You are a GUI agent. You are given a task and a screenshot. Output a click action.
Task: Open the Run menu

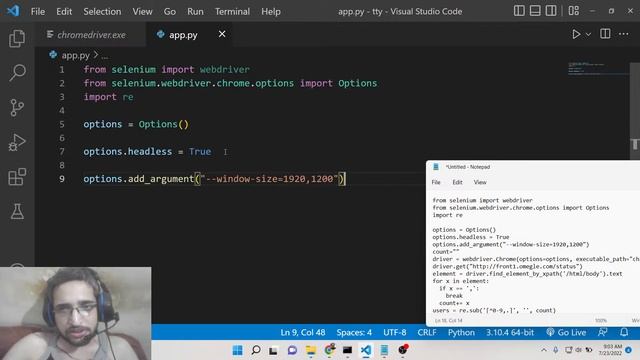point(195,11)
